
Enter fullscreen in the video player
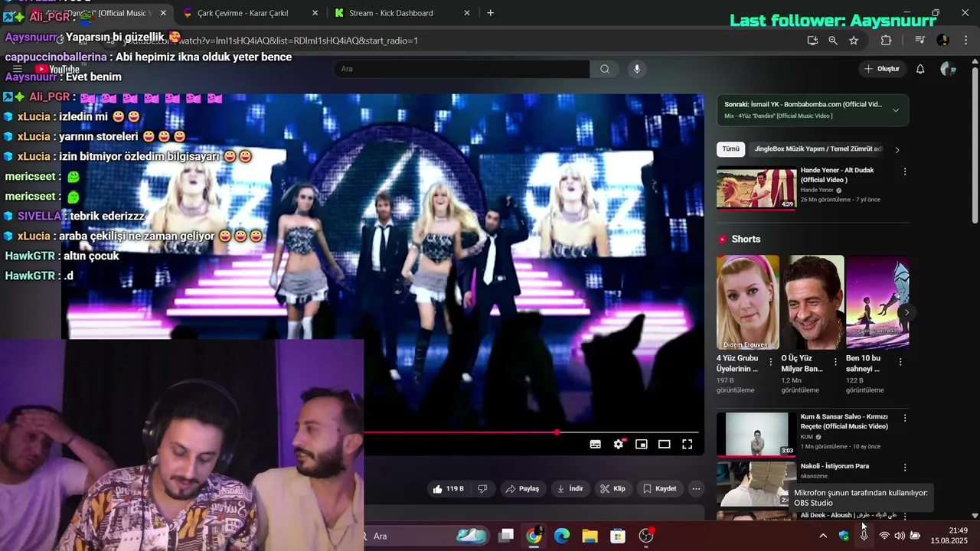tap(688, 444)
